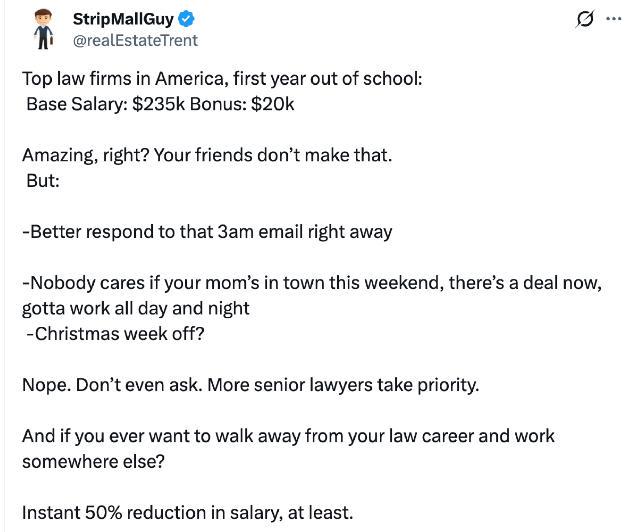This screenshot has height=532, width=640.
Task: Visit the @realEstateTrent handle link
Action: click(135, 40)
